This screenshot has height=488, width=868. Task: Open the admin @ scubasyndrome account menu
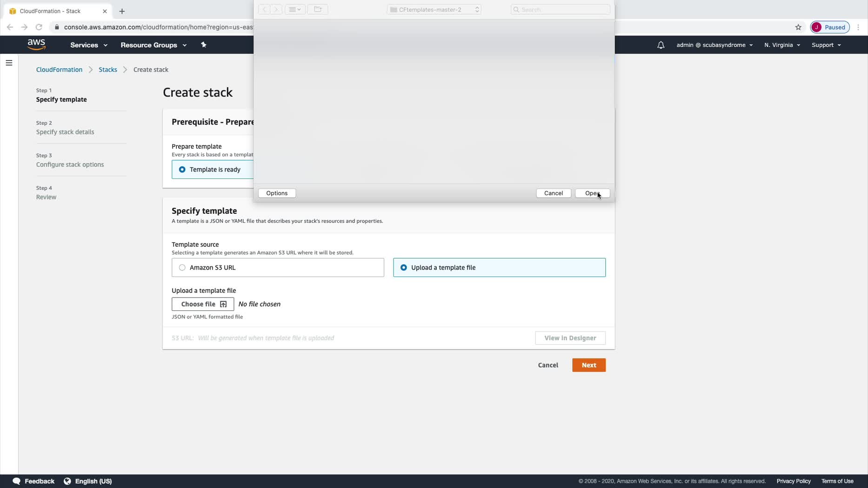coord(714,45)
